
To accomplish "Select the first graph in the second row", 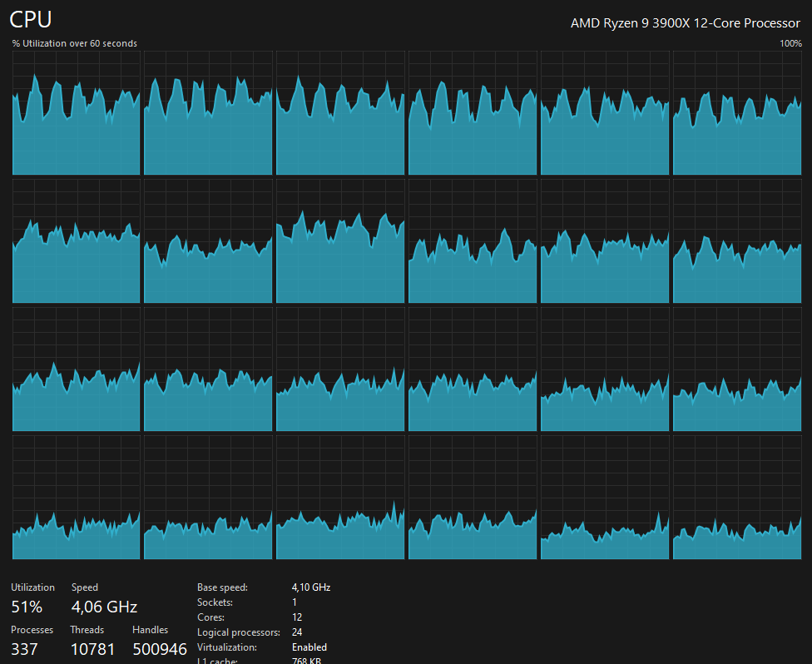I will point(76,241).
